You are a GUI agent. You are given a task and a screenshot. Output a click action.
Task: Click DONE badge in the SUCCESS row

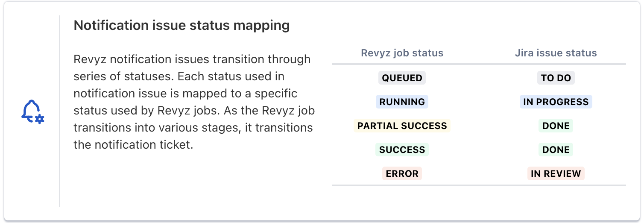[556, 150]
